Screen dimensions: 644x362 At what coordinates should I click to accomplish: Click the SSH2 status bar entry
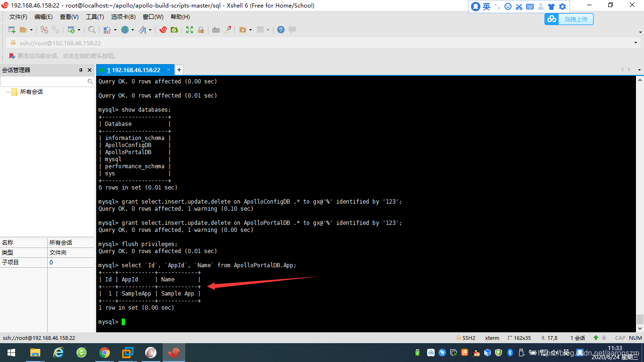pyautogui.click(x=466, y=338)
